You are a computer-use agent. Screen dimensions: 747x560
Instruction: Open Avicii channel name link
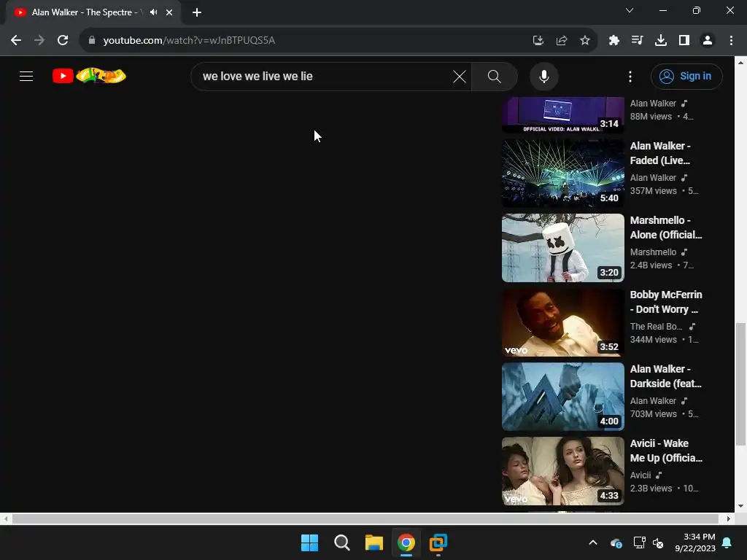(640, 475)
